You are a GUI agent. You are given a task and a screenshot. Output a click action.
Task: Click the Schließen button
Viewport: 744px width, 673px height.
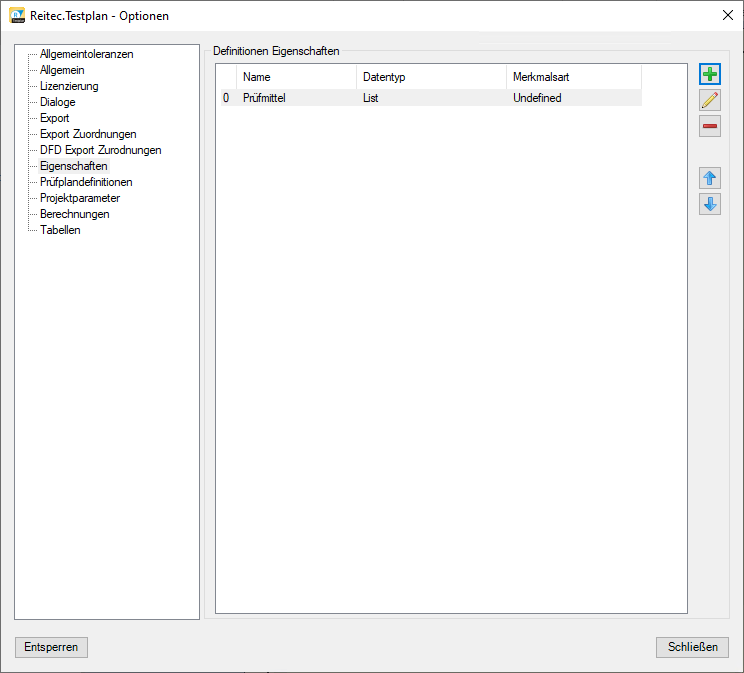(x=692, y=647)
